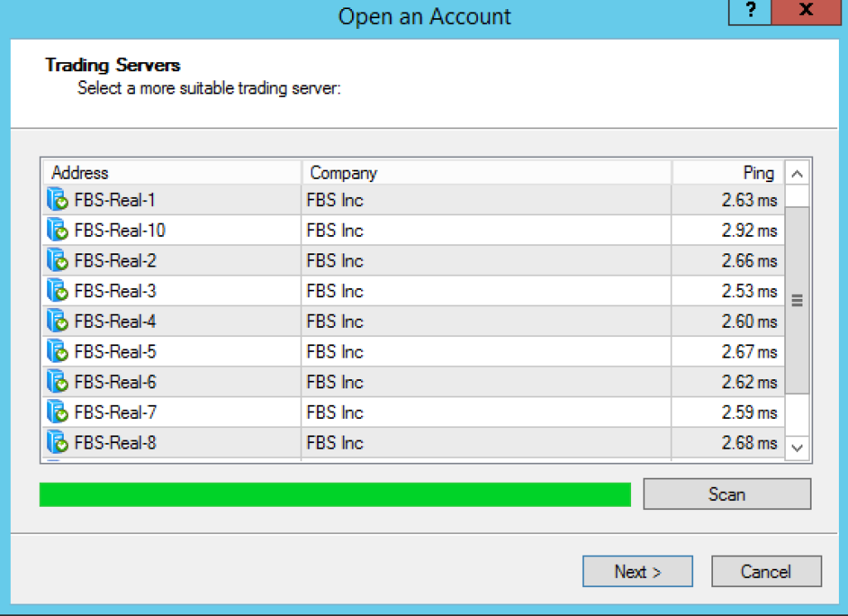Viewport: 848px width, 616px height.
Task: Click the 2.63 ms ping value
Action: (x=749, y=200)
